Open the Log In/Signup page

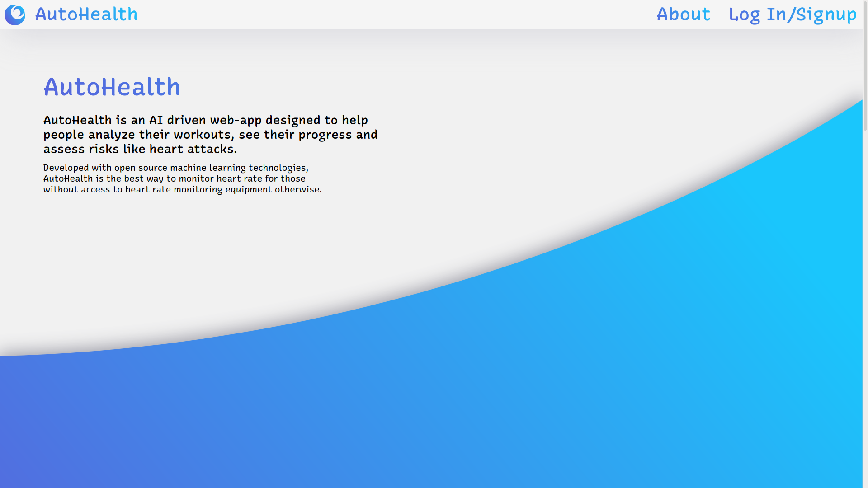click(x=792, y=15)
